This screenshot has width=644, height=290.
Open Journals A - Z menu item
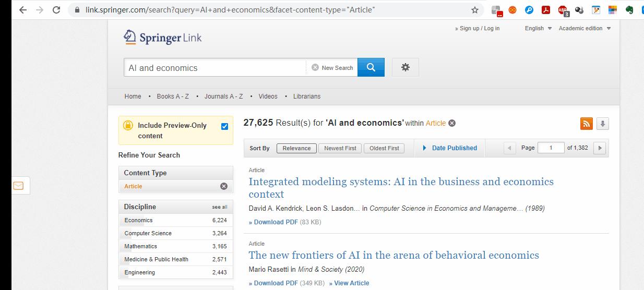(223, 96)
